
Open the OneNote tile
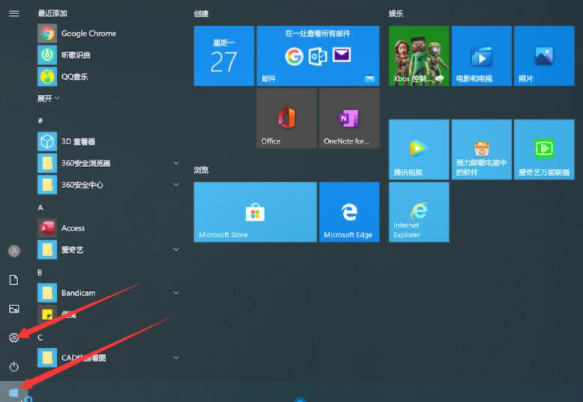click(349, 118)
